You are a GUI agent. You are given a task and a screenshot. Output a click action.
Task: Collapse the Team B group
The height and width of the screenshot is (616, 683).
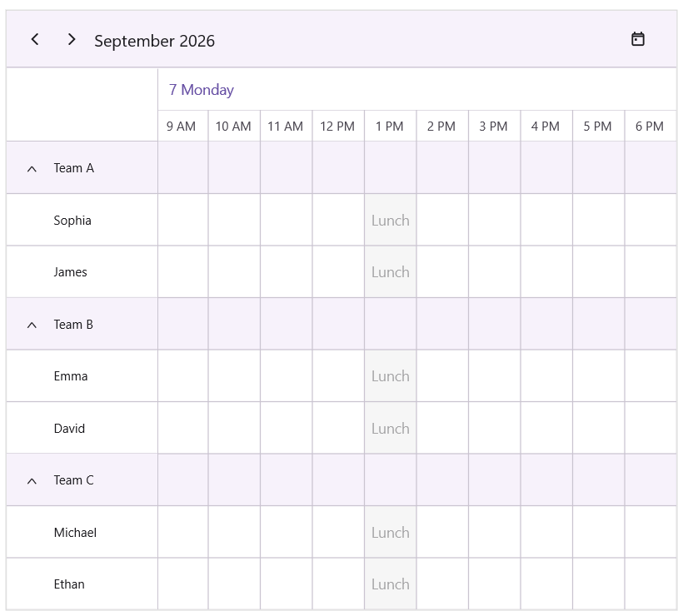[x=32, y=325]
